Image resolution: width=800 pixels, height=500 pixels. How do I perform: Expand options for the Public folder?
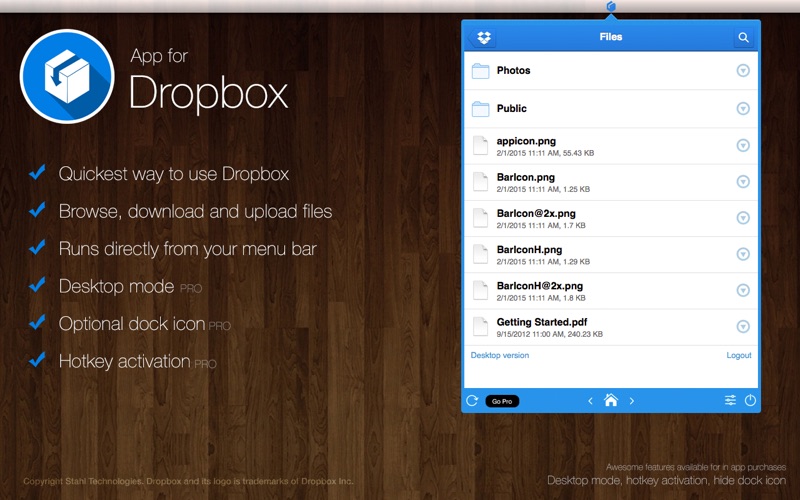pyautogui.click(x=743, y=108)
